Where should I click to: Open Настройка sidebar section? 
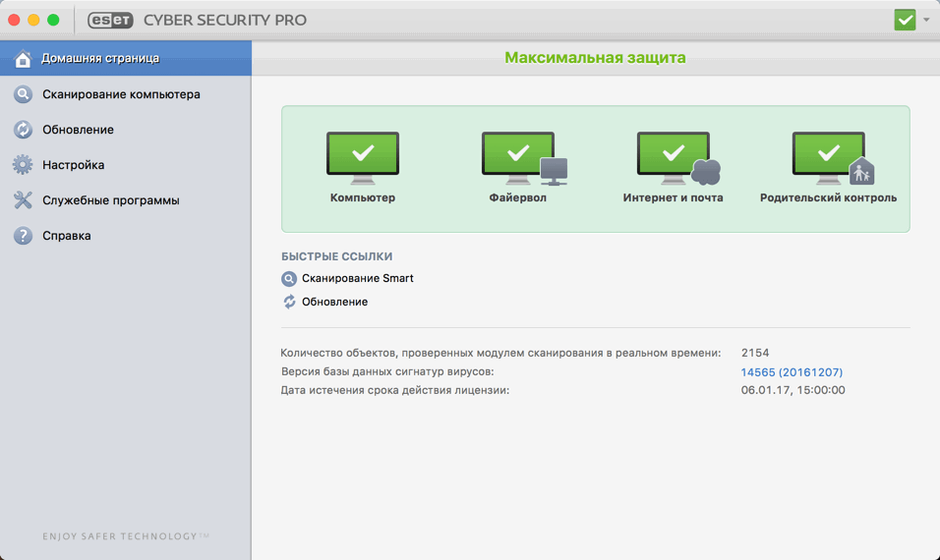125,165
